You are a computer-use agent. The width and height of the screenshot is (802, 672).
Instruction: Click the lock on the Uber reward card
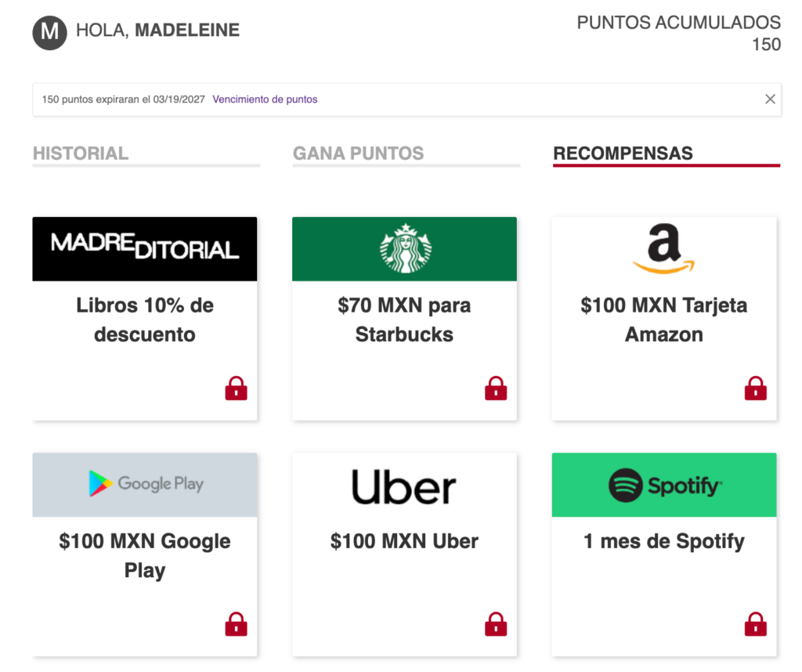(496, 624)
